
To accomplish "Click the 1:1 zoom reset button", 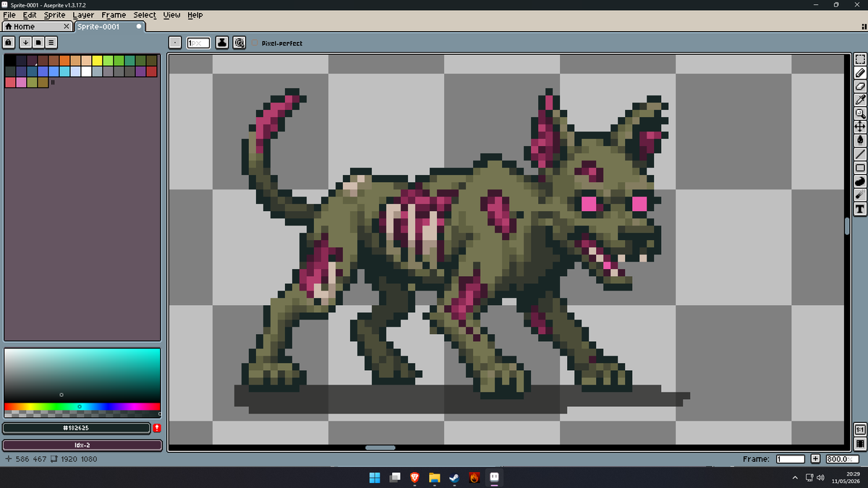I will tap(860, 429).
